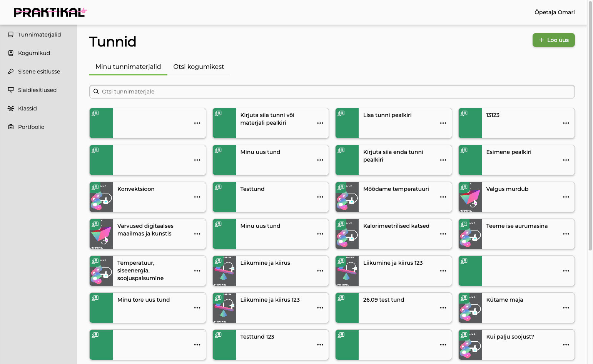Open more options for Mõõdame temperatuuri
The width and height of the screenshot is (593, 364).
[443, 197]
